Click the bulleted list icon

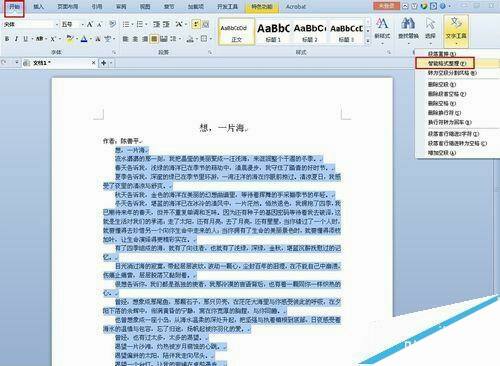pos(126,24)
